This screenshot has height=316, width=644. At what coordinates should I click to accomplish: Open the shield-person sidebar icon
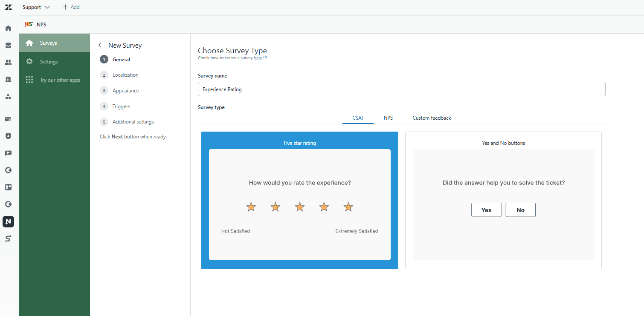[x=8, y=136]
